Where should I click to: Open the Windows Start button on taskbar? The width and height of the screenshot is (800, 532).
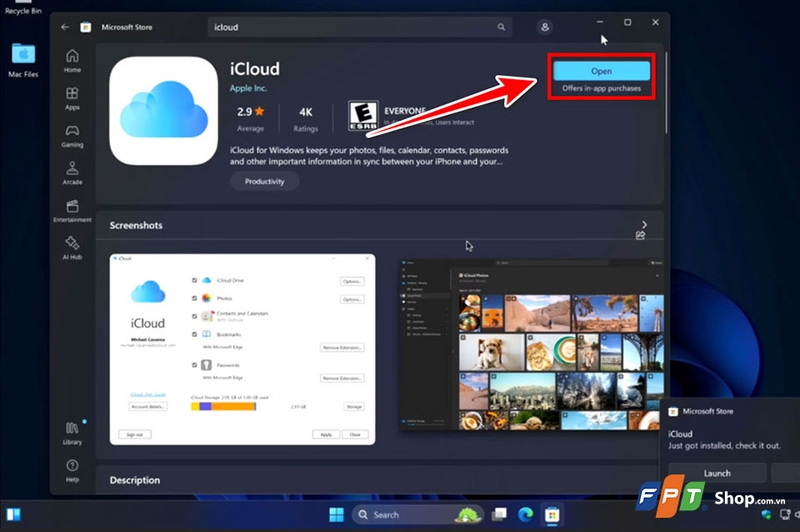336,515
